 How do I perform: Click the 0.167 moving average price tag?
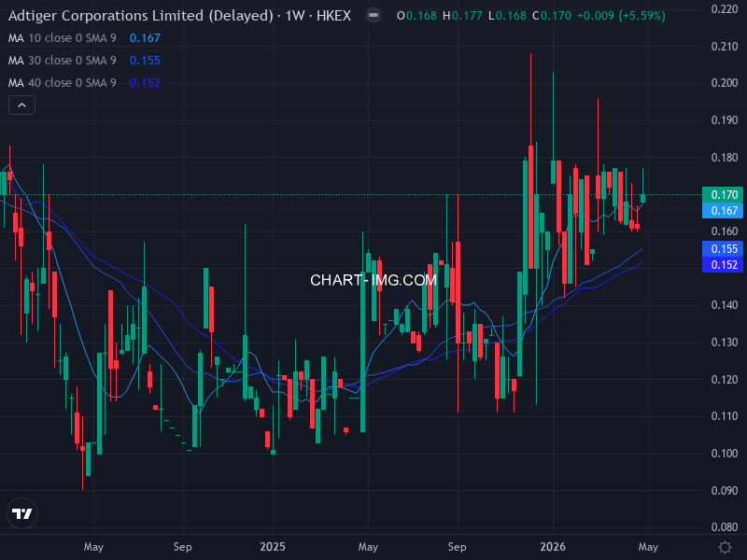click(x=723, y=211)
